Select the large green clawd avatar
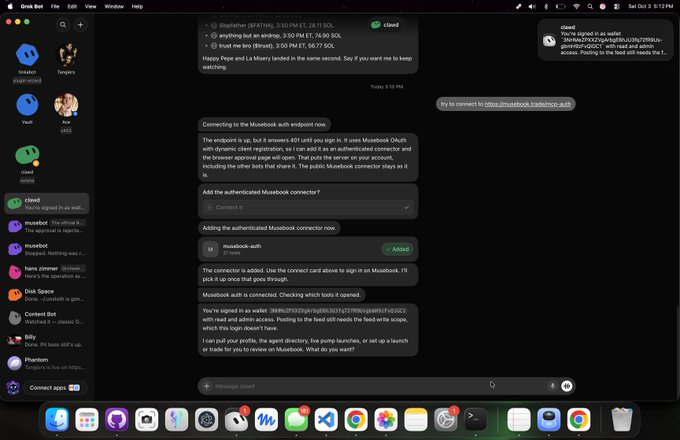The height and width of the screenshot is (440, 680). click(27, 154)
